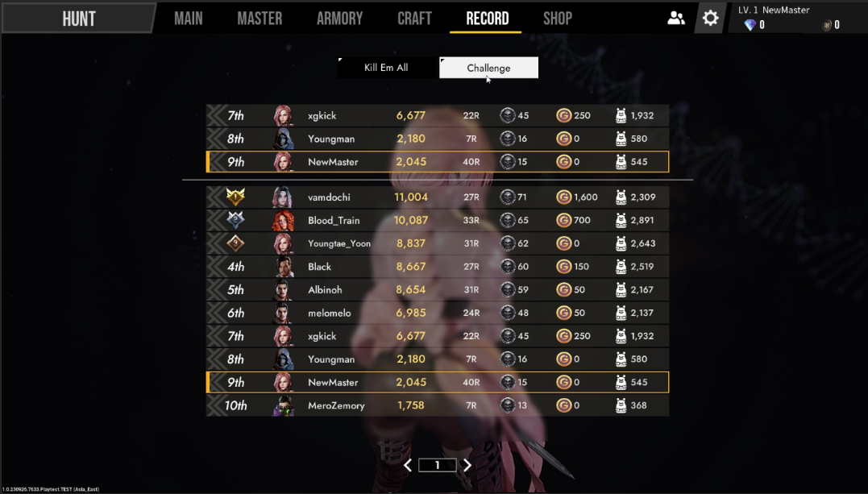
Task: Click Albinoh's character avatar
Action: tap(283, 289)
